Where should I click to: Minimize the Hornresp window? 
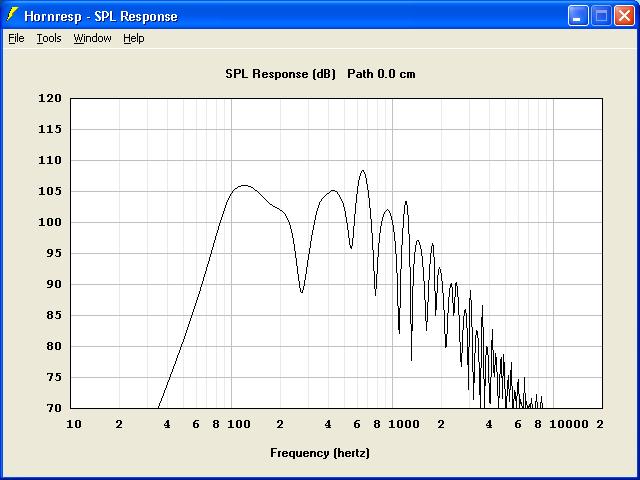578,16
